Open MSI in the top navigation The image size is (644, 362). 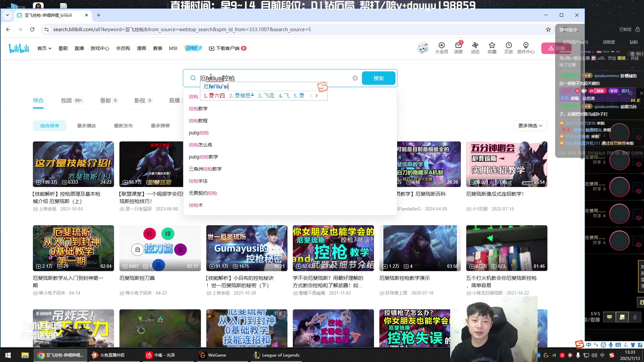pyautogui.click(x=173, y=48)
